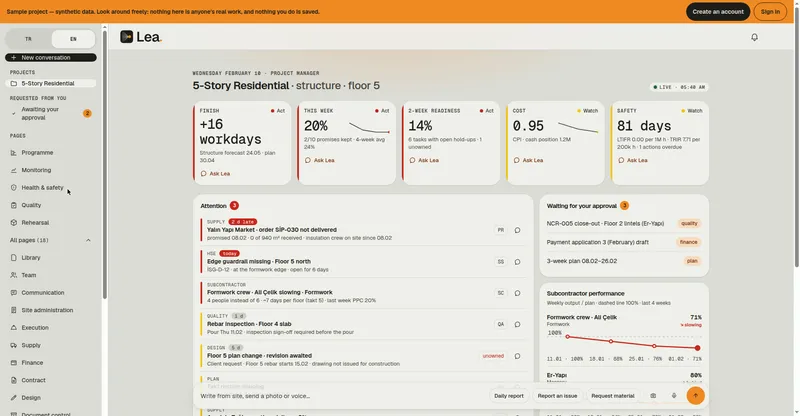
Task: Click the Supply truck icon
Action: tap(14, 345)
